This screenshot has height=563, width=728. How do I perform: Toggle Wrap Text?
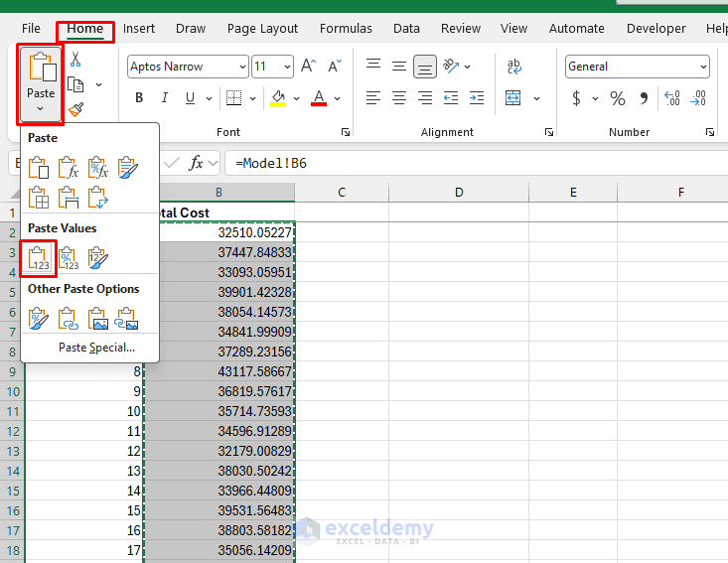[513, 66]
